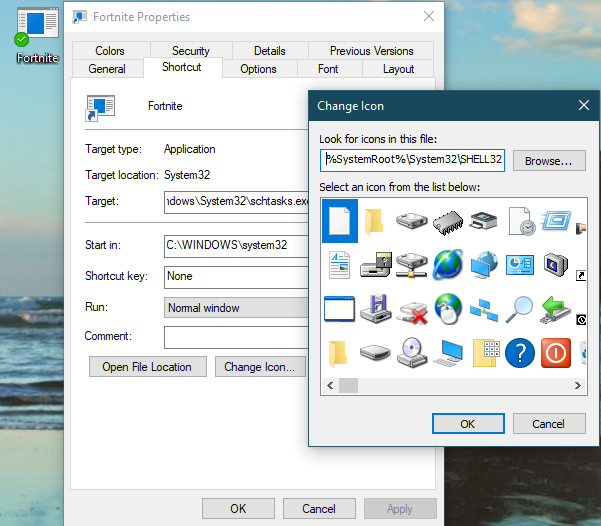Switch to the Font tab

click(328, 69)
